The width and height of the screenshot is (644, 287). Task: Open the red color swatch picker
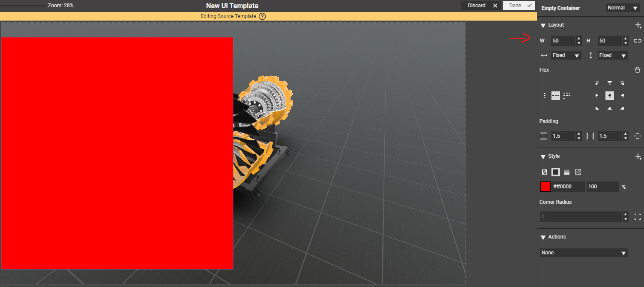545,187
